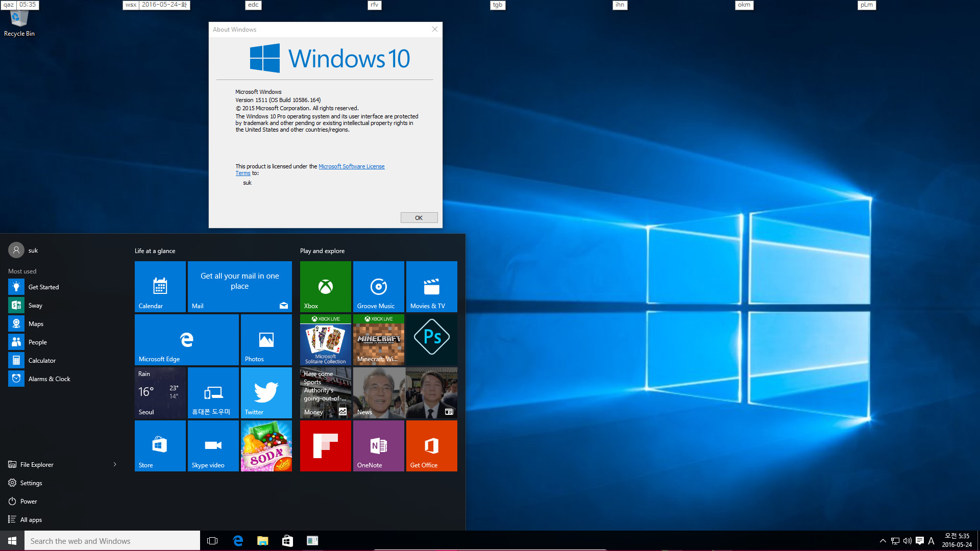980x551 pixels.
Task: Open the Groove Music tile
Action: [379, 287]
